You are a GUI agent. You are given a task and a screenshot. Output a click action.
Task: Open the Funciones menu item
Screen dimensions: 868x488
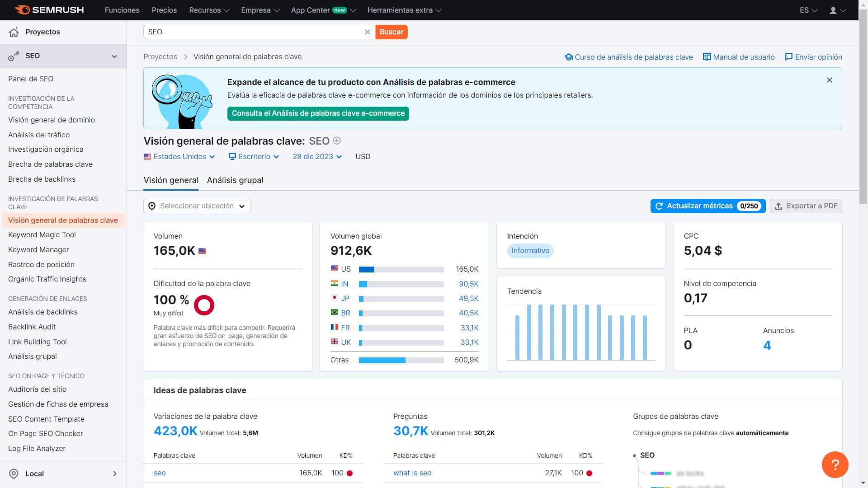122,10
